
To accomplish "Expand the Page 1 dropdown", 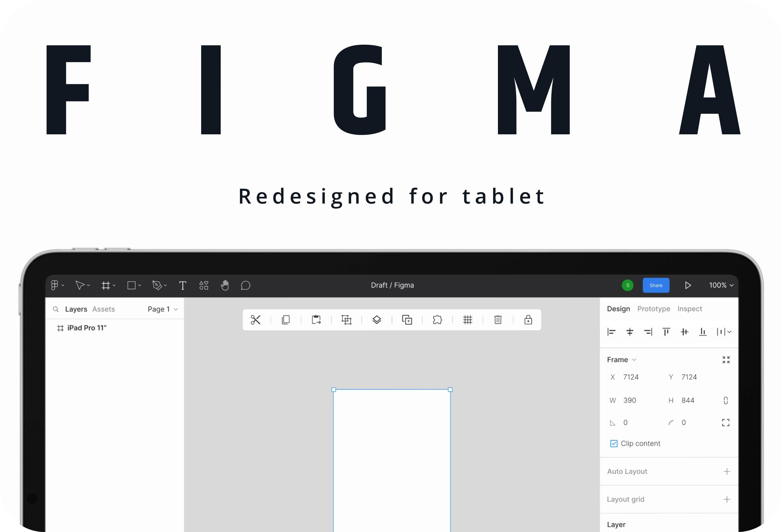I will (x=163, y=309).
